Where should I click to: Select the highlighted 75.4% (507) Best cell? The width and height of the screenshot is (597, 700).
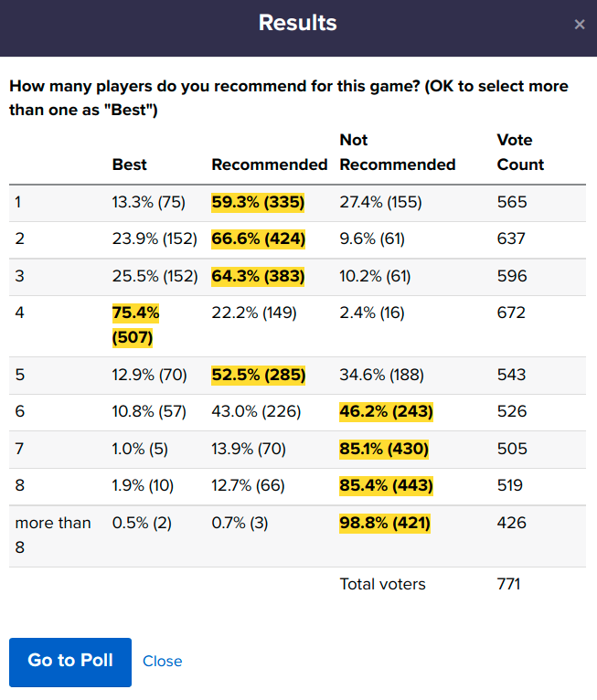135,326
